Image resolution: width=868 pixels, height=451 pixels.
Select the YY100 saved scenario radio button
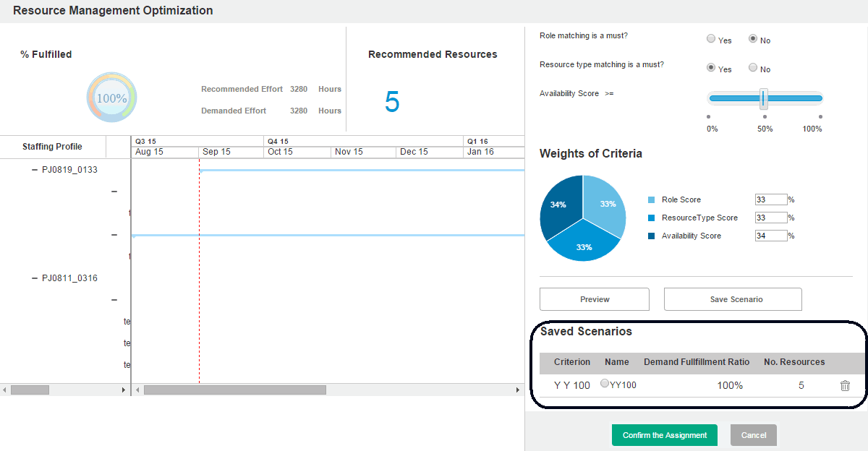point(605,384)
